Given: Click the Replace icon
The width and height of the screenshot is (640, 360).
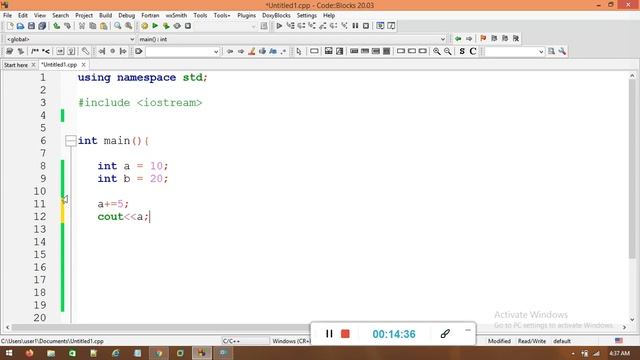Looking at the screenshot, I should click(129, 26).
